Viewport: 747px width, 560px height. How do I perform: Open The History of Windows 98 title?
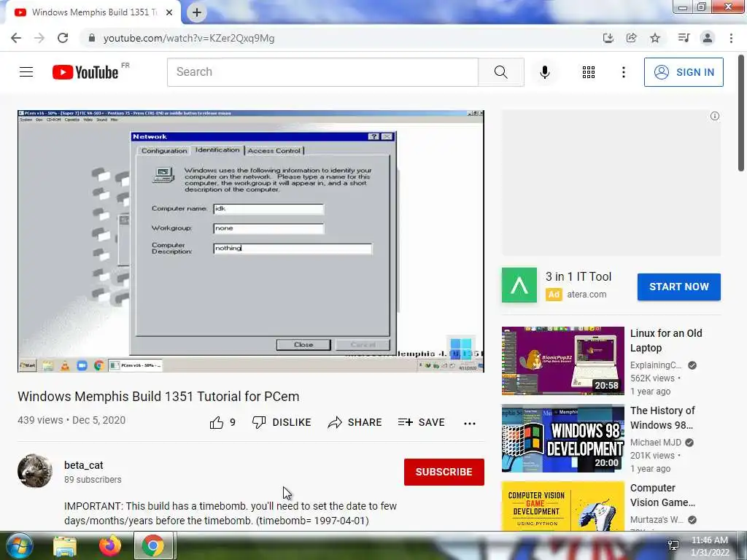click(662, 418)
